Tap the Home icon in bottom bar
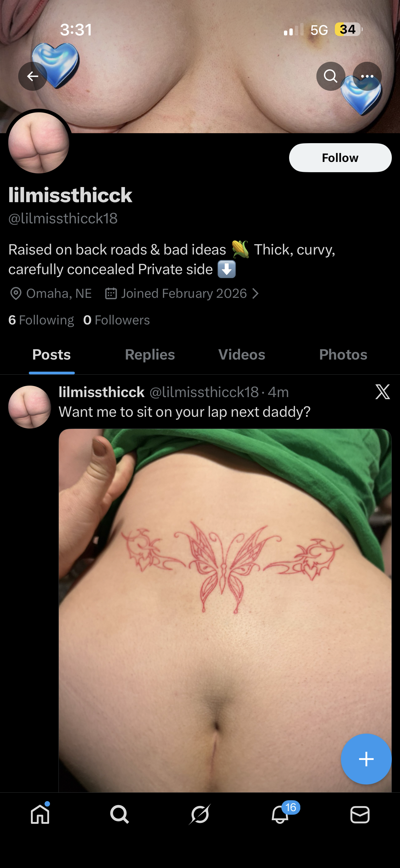The width and height of the screenshot is (400, 868). coord(40,815)
